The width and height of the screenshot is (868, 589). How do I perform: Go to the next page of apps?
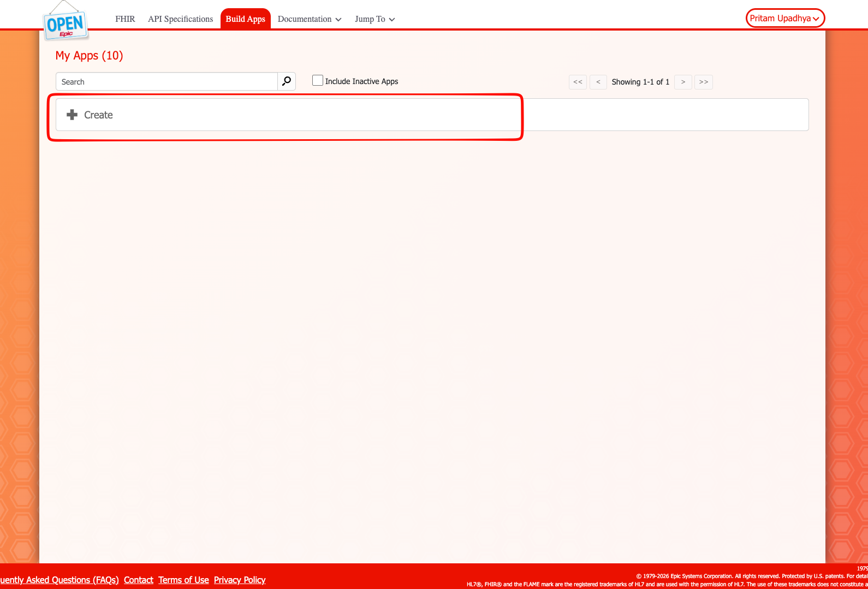click(x=683, y=82)
